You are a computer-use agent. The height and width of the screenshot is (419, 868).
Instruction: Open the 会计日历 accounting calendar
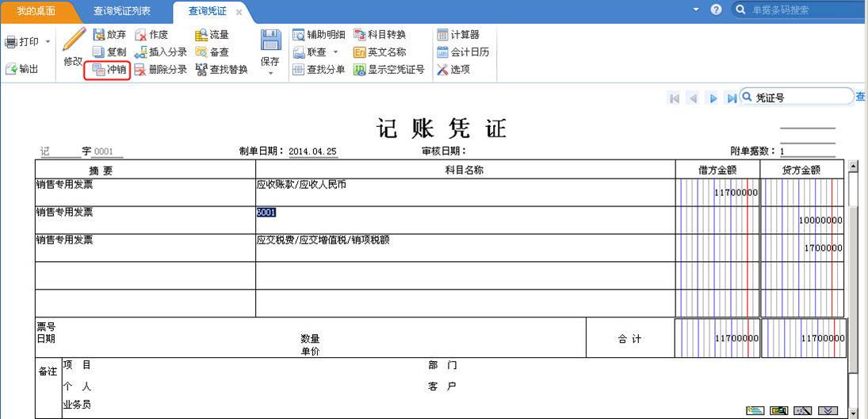(x=463, y=52)
